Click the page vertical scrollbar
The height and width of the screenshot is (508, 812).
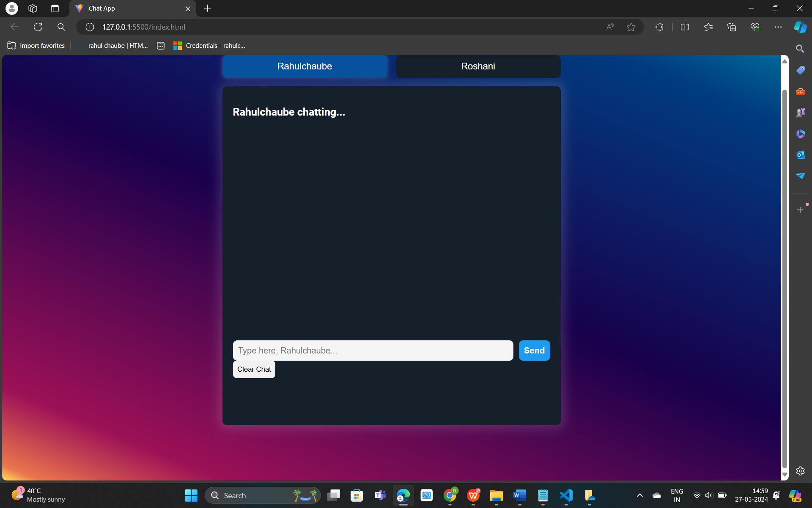[785, 275]
